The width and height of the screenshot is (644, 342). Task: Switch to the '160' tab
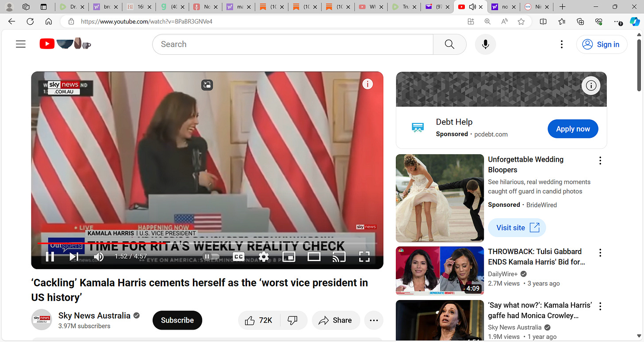coord(138,7)
